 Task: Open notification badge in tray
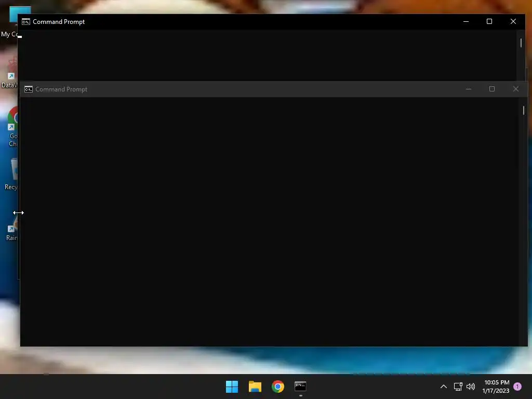(517, 386)
